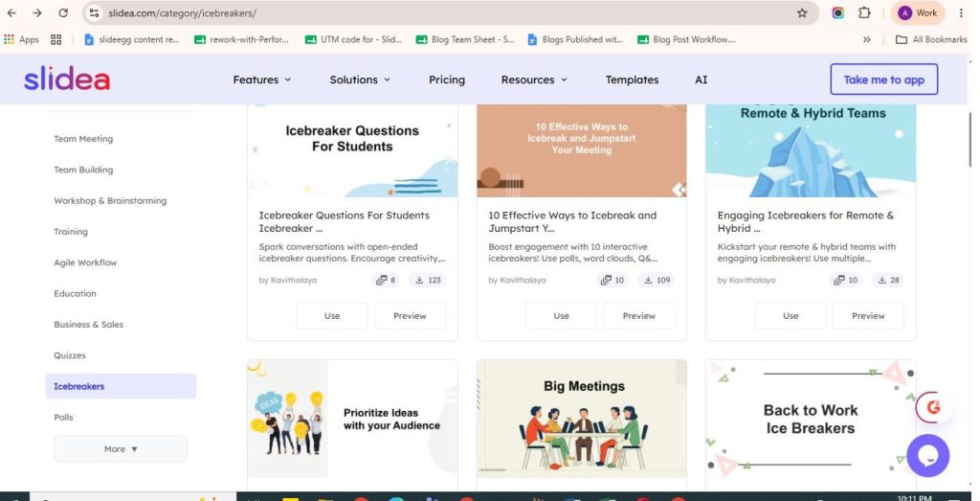980x501 pixels.
Task: Select the Team Building category
Action: [x=83, y=170]
